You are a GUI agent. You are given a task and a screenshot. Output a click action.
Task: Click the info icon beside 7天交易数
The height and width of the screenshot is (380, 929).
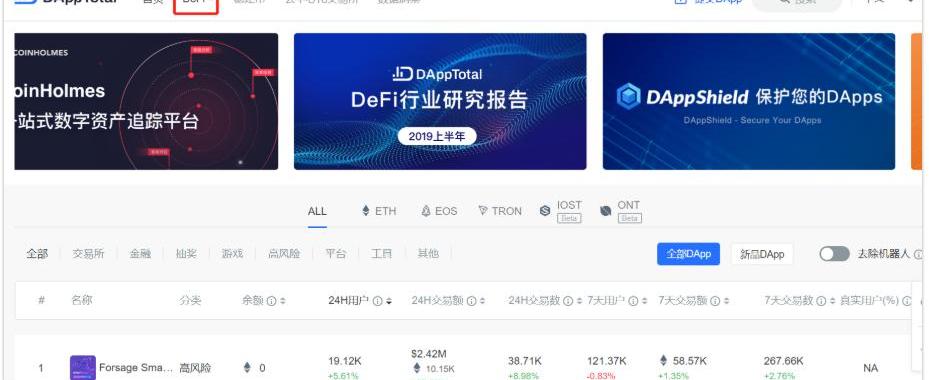[821, 301]
